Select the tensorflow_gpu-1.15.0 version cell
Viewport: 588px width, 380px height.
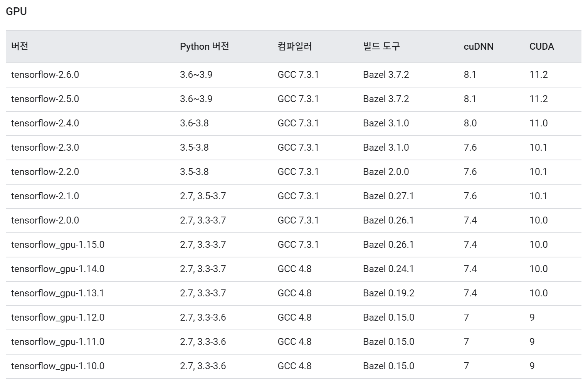58,245
